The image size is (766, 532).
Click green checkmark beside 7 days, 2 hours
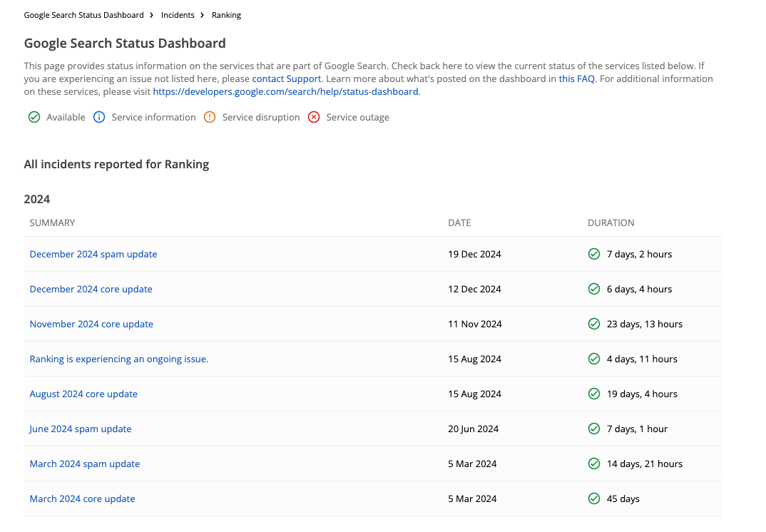point(593,254)
